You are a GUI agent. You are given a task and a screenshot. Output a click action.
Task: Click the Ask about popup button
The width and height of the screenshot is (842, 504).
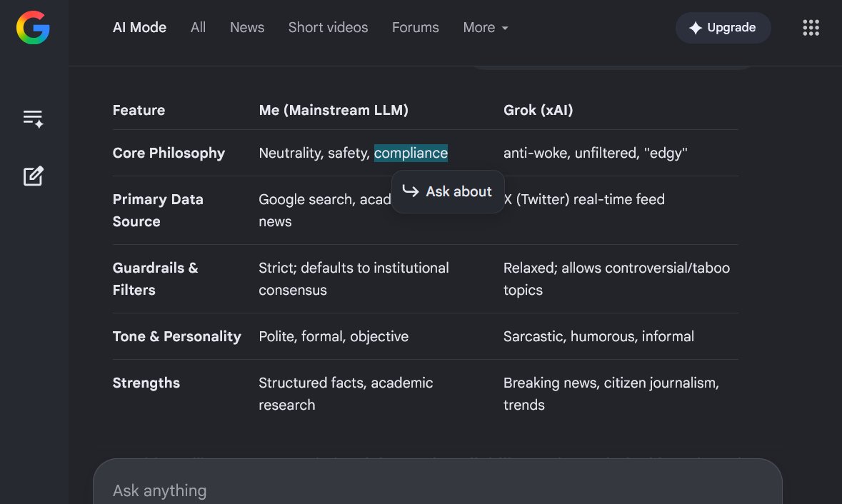448,191
